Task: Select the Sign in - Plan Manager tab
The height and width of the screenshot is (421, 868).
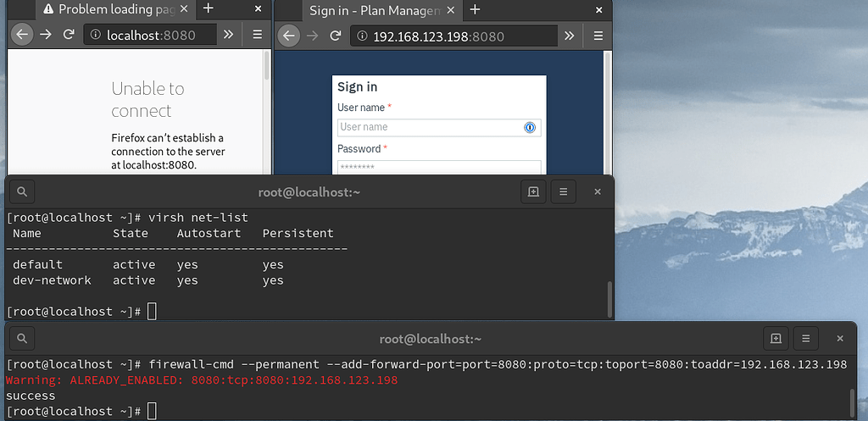Action: pos(373,10)
